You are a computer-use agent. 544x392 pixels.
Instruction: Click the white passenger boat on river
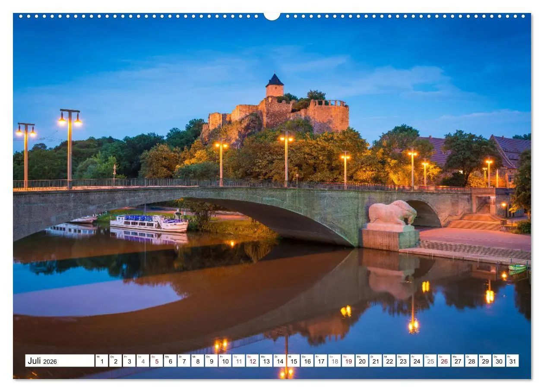tap(148, 223)
